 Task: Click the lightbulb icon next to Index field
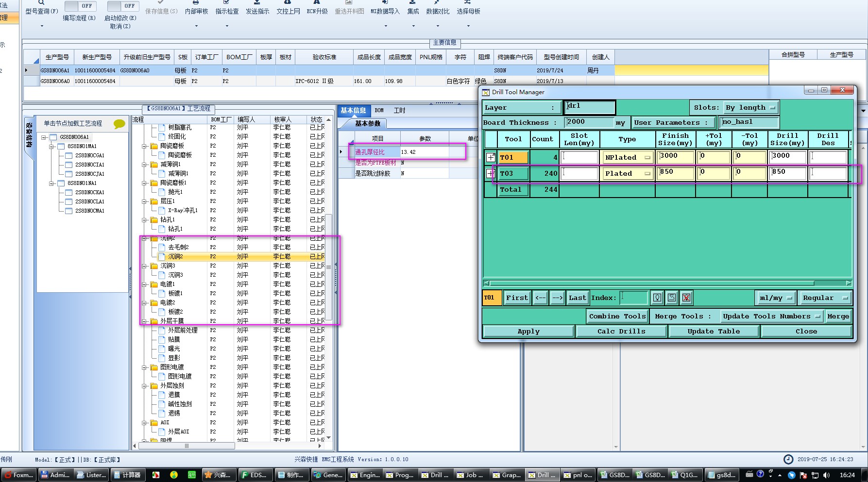click(x=657, y=298)
